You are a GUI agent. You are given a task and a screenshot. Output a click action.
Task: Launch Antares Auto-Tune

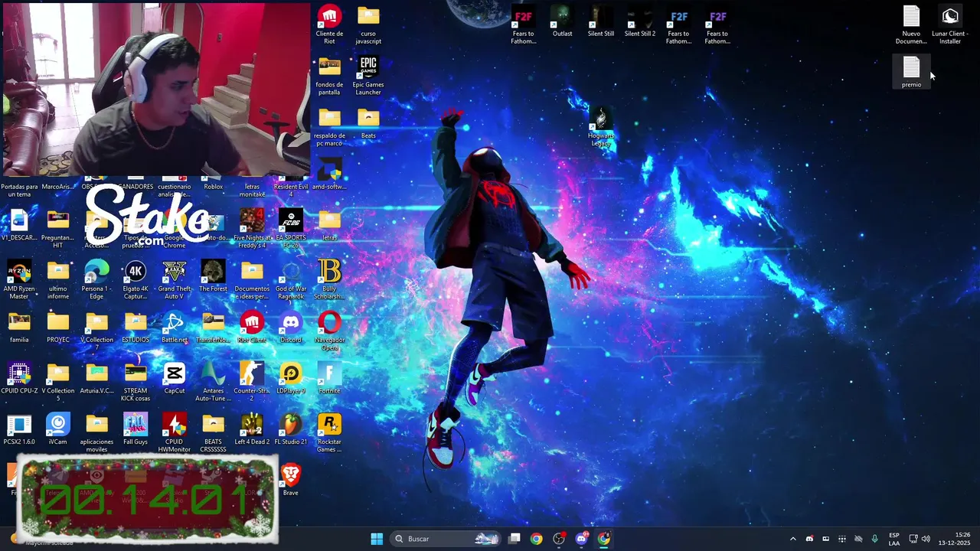click(213, 383)
